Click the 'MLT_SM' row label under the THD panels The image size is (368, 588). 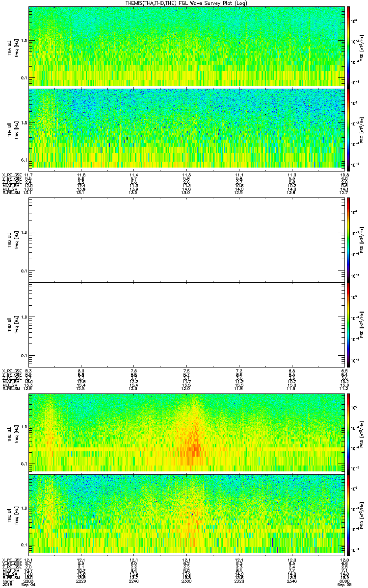click(11, 385)
